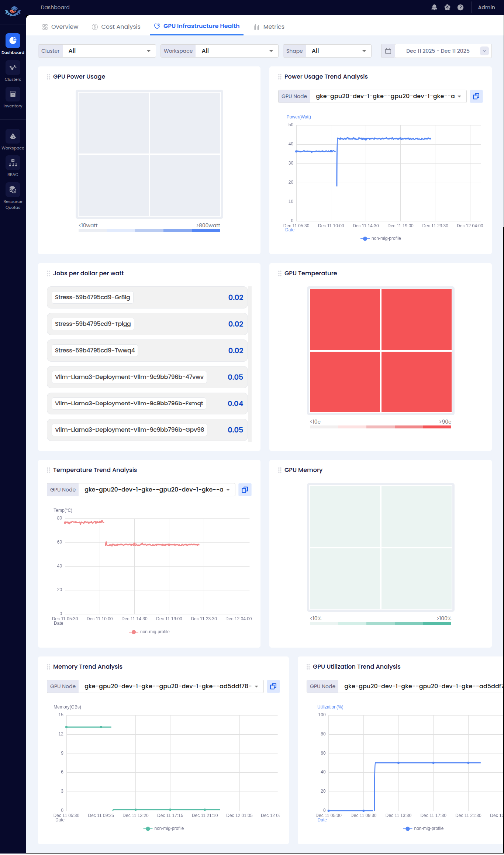Select the GPU Infrastructure Health tab
Image resolution: width=504 pixels, height=855 pixels.
[x=197, y=26]
